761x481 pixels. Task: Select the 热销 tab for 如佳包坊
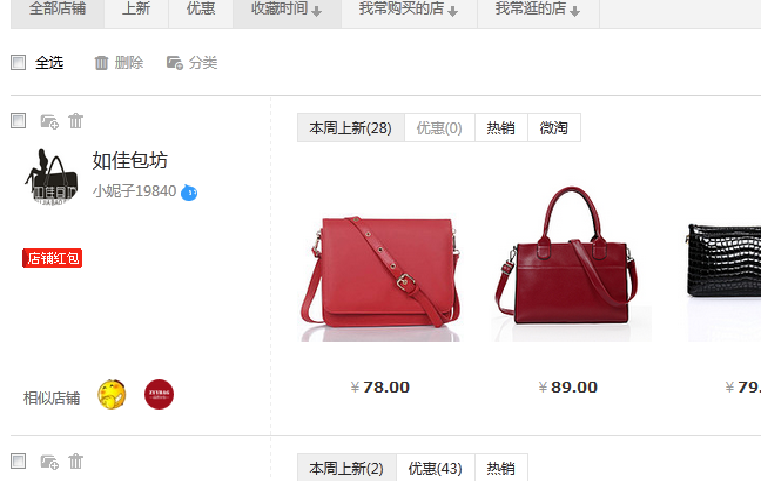click(501, 128)
